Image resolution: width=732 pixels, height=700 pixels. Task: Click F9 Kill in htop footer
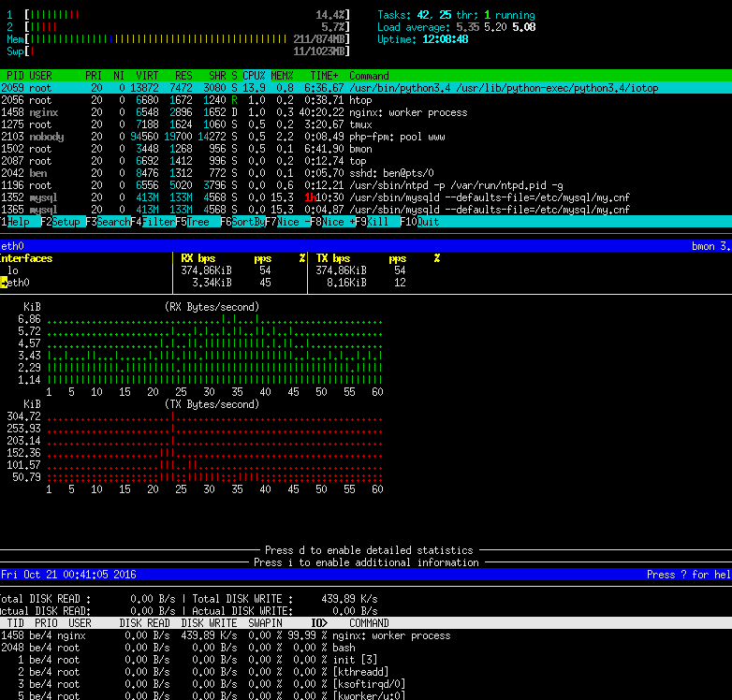(377, 222)
